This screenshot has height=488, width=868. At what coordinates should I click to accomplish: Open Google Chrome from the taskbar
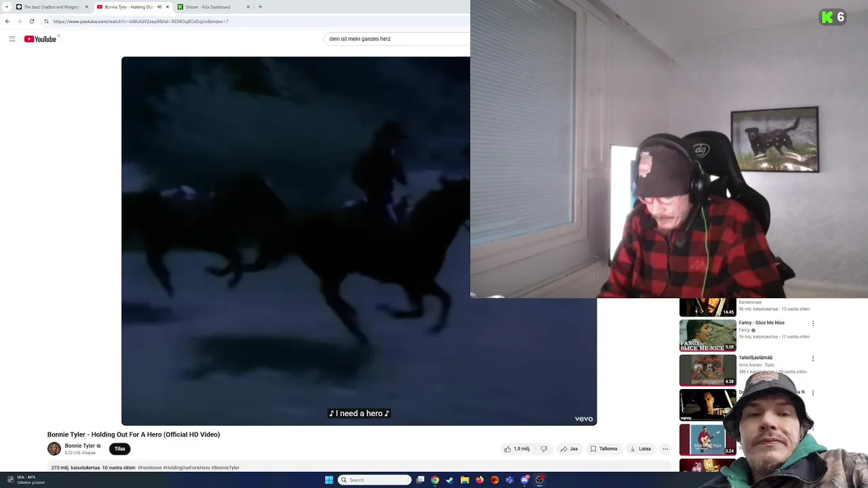(435, 480)
